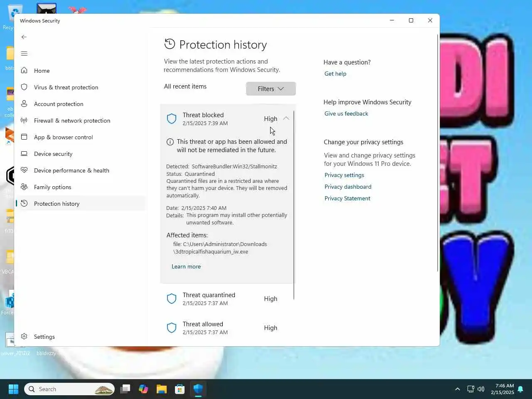Click the "Status: Quarantined" text
The height and width of the screenshot is (399, 532).
click(190, 174)
